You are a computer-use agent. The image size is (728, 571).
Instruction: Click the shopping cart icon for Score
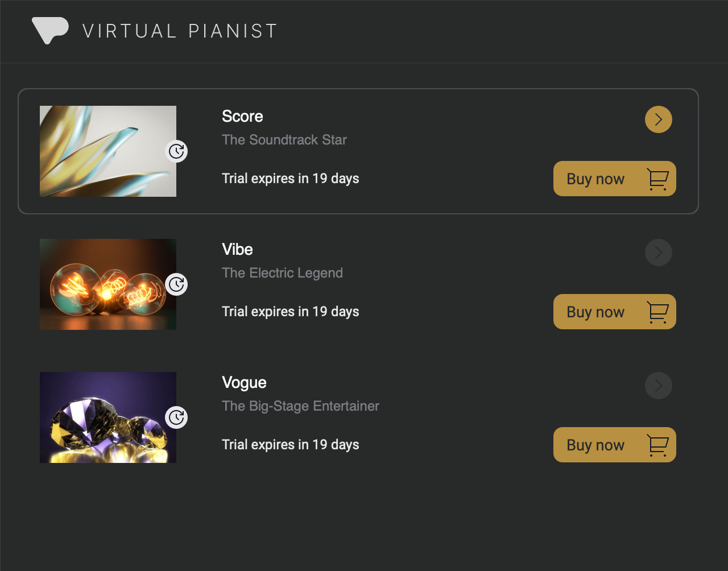tap(657, 179)
